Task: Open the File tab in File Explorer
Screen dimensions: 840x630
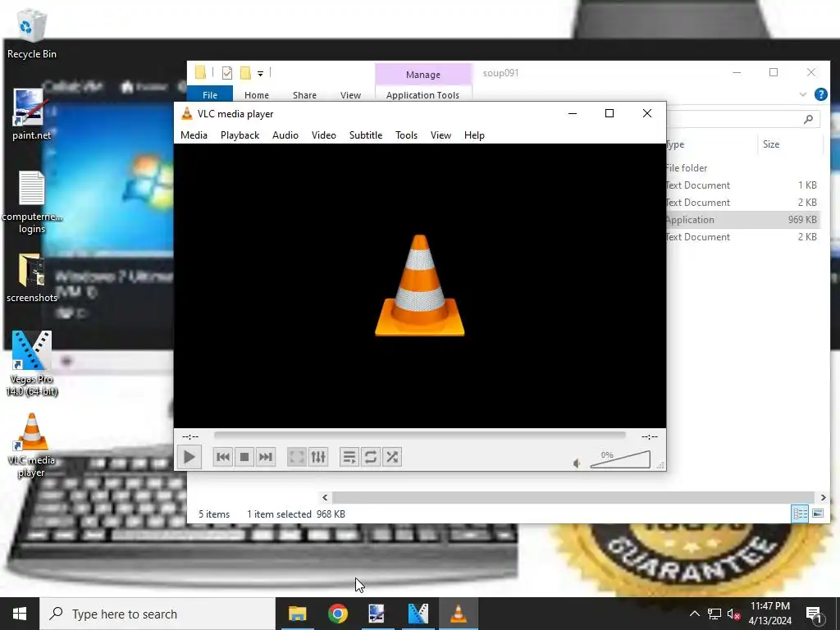Action: (x=210, y=94)
